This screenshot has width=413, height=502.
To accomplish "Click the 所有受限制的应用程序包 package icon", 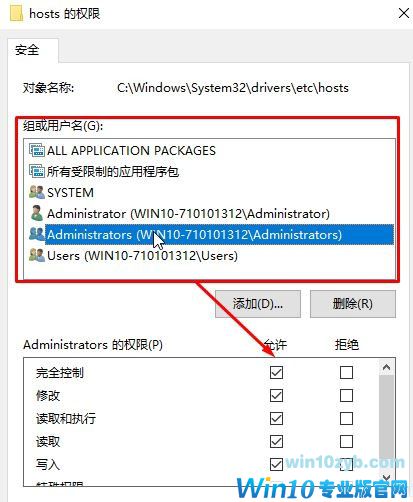I will click(37, 171).
